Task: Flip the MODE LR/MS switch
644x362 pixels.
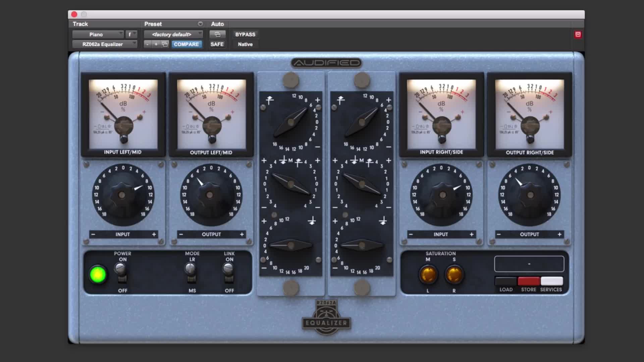Action: pos(191,272)
